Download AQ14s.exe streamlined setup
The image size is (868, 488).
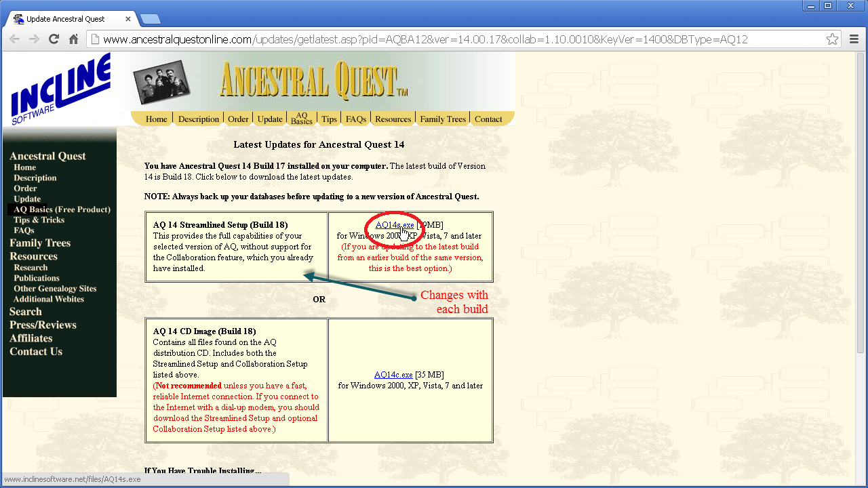point(395,225)
